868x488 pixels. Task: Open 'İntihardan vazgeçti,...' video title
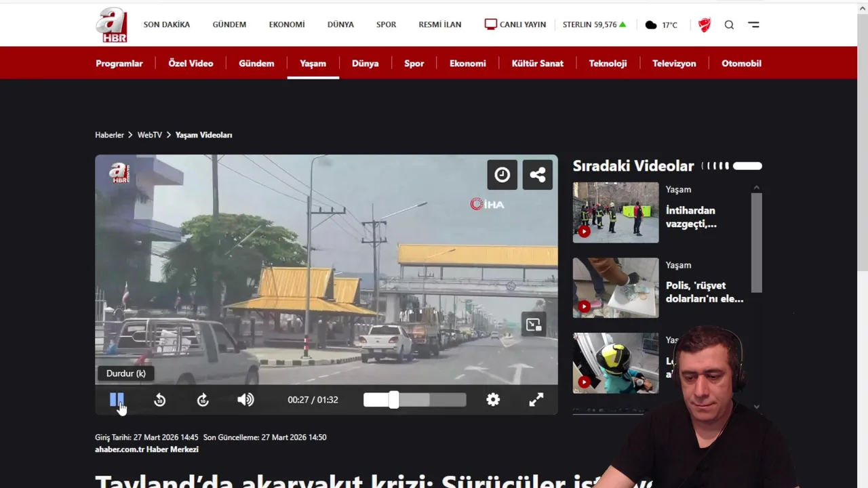(691, 217)
